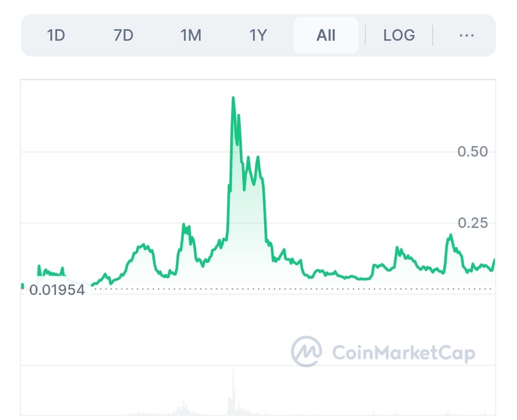Click the tallest volume bar below chart

pos(234,392)
